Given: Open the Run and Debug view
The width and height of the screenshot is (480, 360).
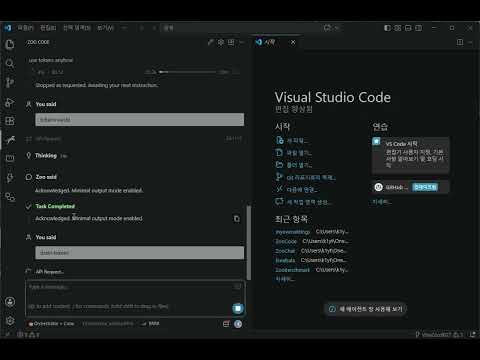Looking at the screenshot, I should [10, 102].
